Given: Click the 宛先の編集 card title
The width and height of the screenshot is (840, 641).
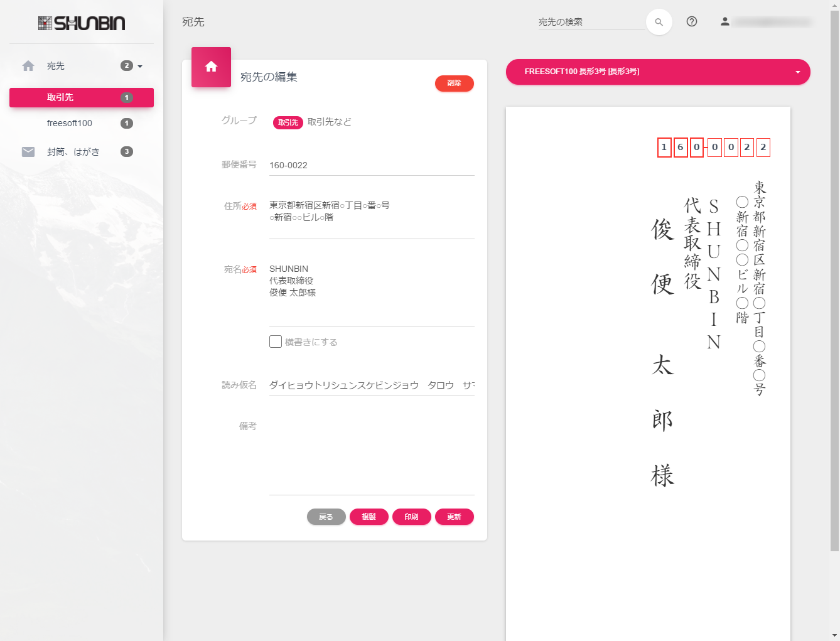Looking at the screenshot, I should [269, 77].
